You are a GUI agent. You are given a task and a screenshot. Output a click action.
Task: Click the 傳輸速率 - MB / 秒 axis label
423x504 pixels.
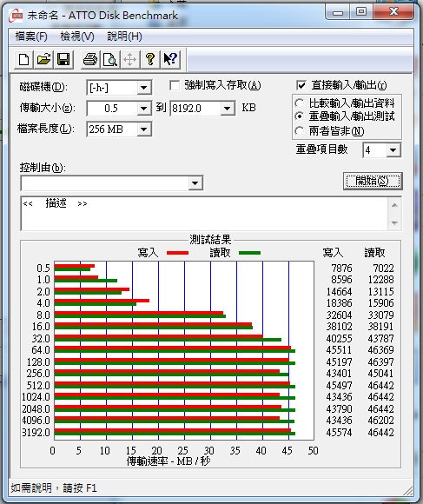click(169, 461)
